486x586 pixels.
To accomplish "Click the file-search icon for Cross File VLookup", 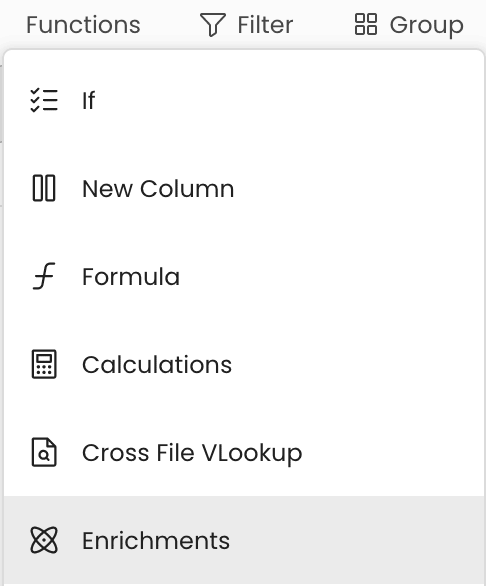I will point(44,452).
